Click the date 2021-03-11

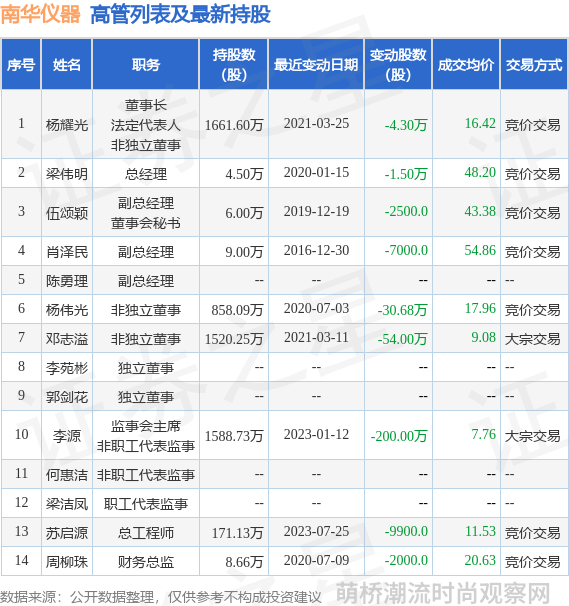click(316, 337)
